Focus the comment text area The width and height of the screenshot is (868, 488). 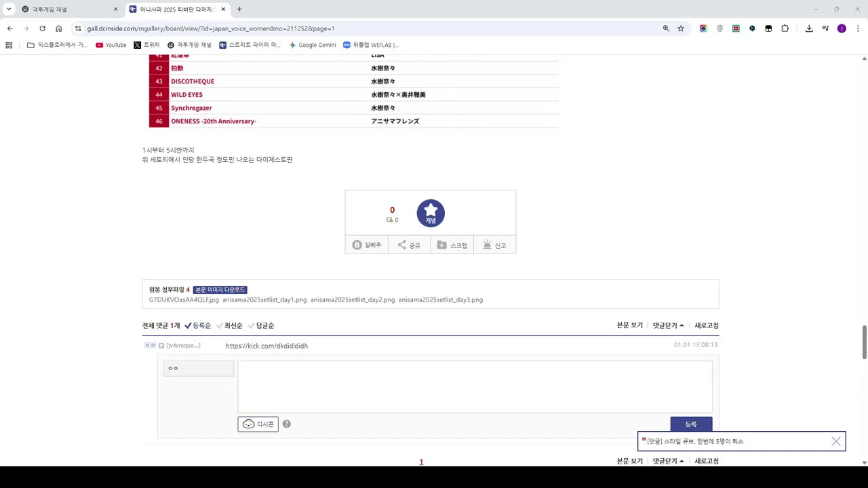pos(475,386)
